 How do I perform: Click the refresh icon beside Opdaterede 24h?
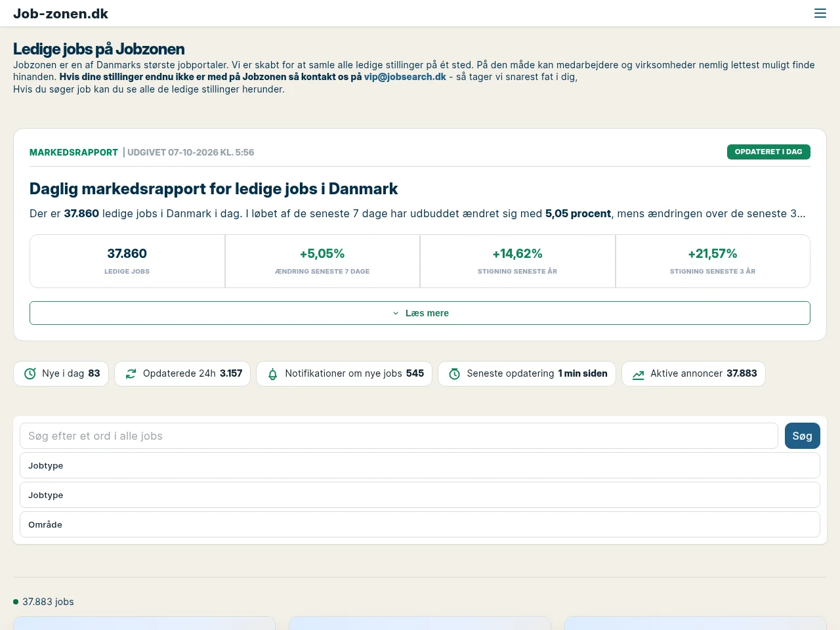click(x=131, y=373)
